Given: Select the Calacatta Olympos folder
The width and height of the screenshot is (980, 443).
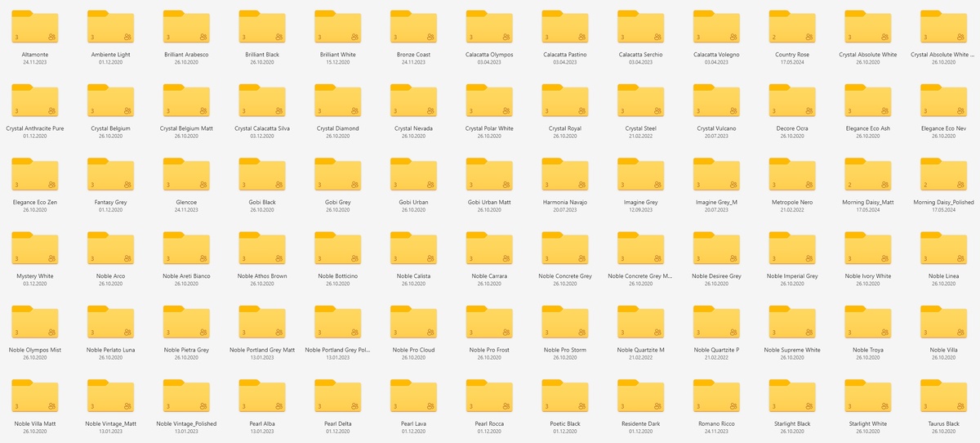Looking at the screenshot, I should coord(489,27).
